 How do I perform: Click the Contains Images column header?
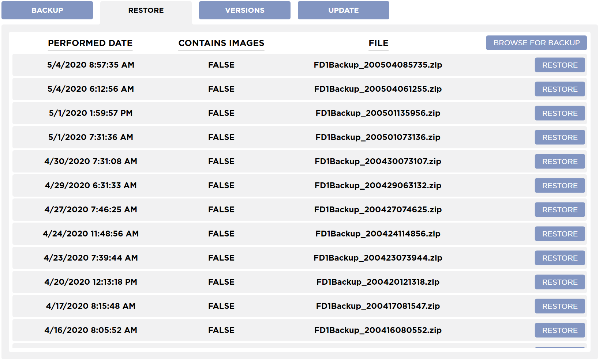tap(221, 43)
